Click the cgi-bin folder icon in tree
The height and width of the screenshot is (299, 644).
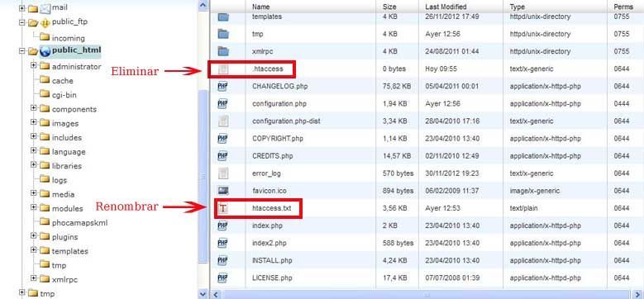[x=45, y=94]
